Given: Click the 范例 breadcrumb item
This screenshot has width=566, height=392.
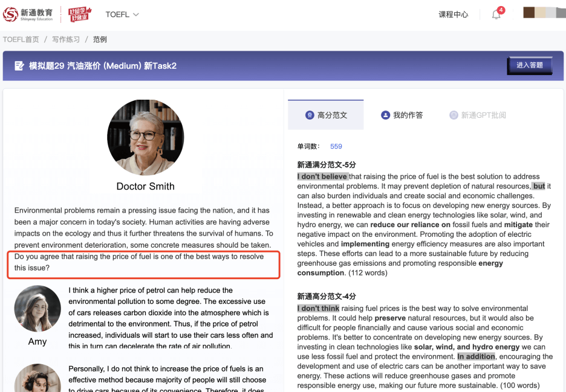Looking at the screenshot, I should [x=100, y=39].
